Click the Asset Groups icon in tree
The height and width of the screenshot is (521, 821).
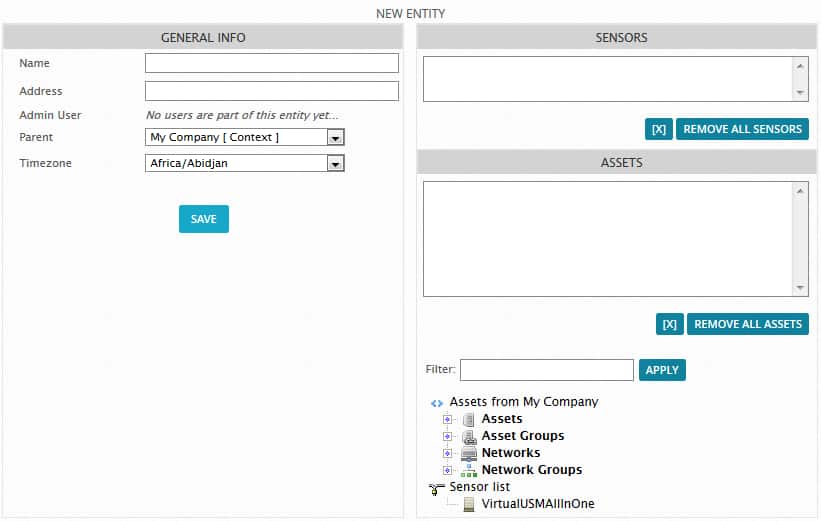(x=470, y=437)
